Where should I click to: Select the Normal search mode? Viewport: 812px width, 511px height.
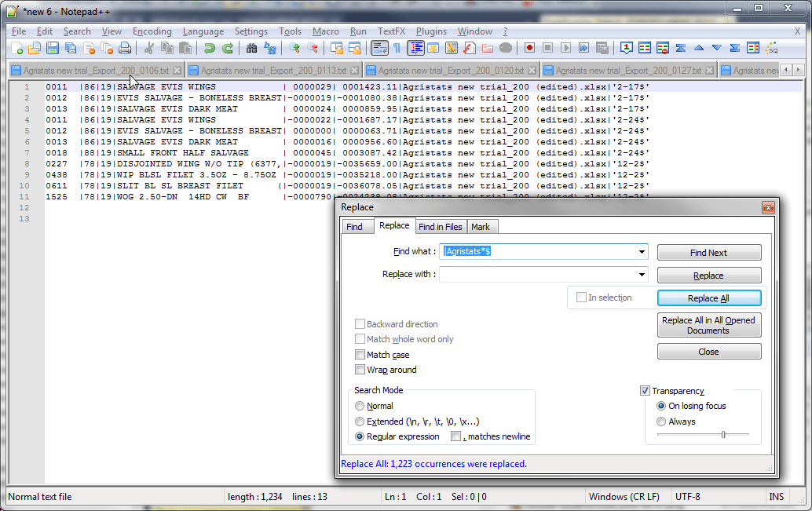(x=360, y=406)
